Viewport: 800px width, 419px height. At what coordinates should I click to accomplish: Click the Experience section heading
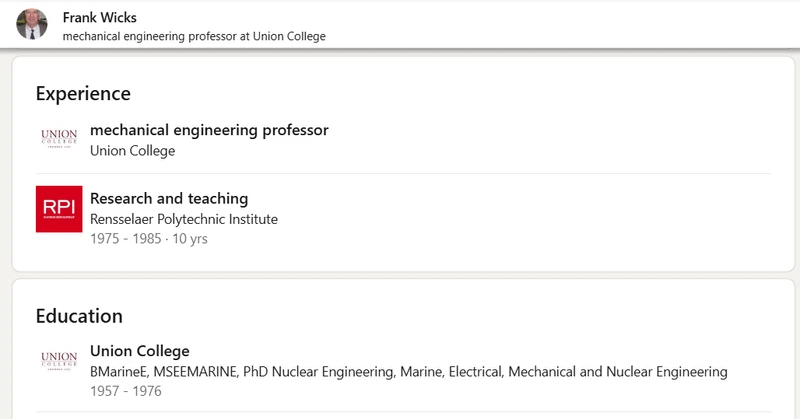83,94
